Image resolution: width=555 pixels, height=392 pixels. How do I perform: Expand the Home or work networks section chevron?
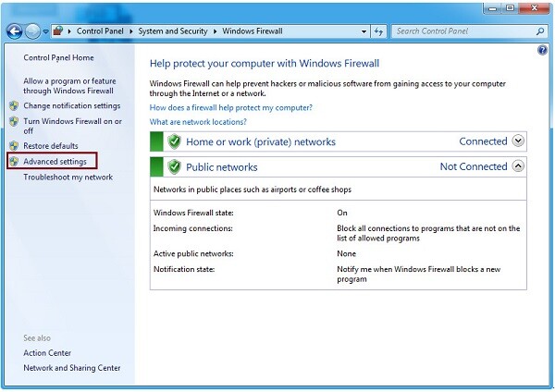[x=518, y=141]
